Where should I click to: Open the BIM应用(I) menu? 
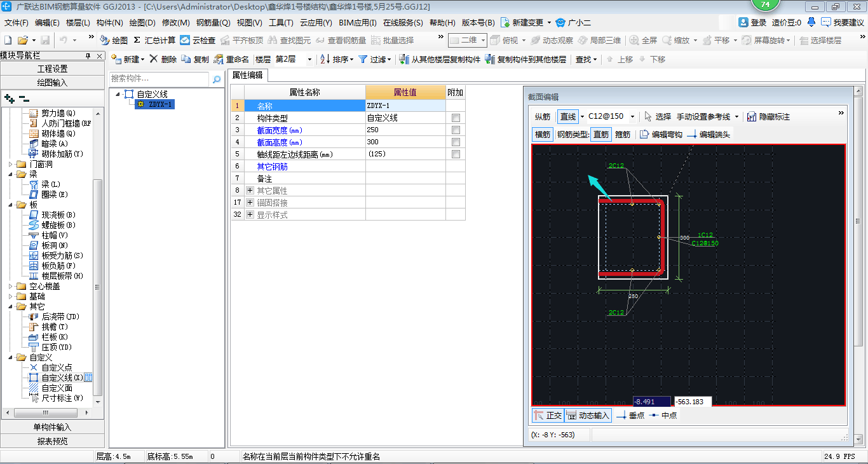click(358, 22)
